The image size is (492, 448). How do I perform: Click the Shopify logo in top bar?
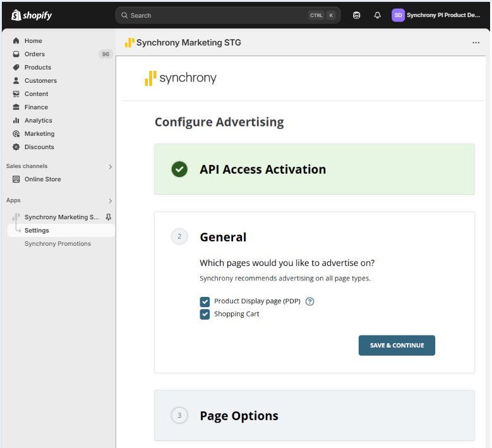pos(32,15)
